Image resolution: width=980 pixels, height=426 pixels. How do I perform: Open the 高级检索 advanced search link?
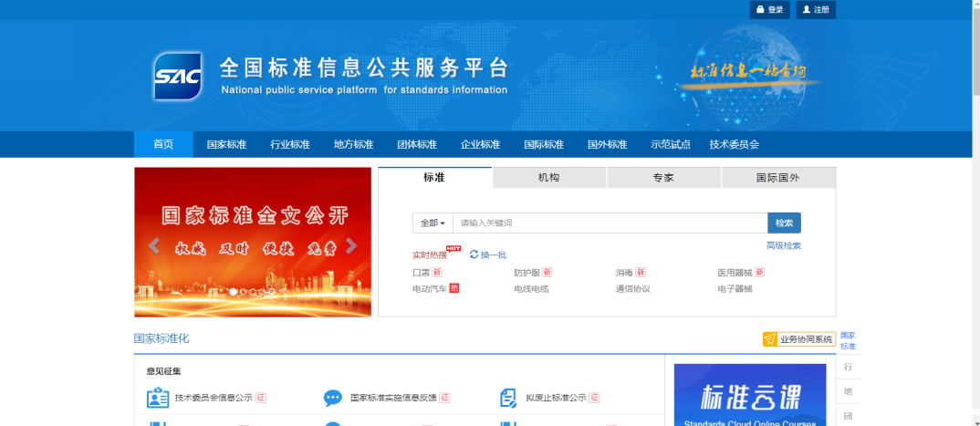[x=783, y=245]
